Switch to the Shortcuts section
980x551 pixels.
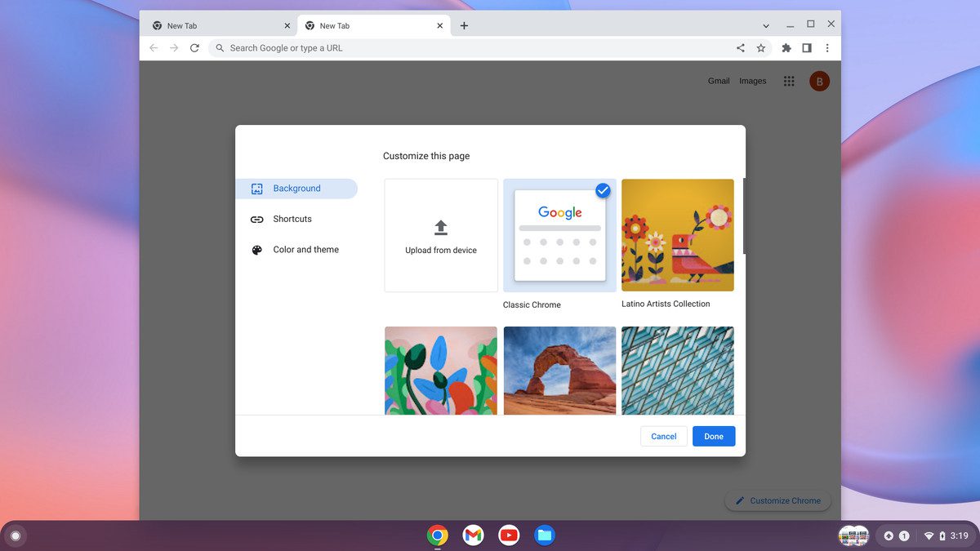[292, 219]
